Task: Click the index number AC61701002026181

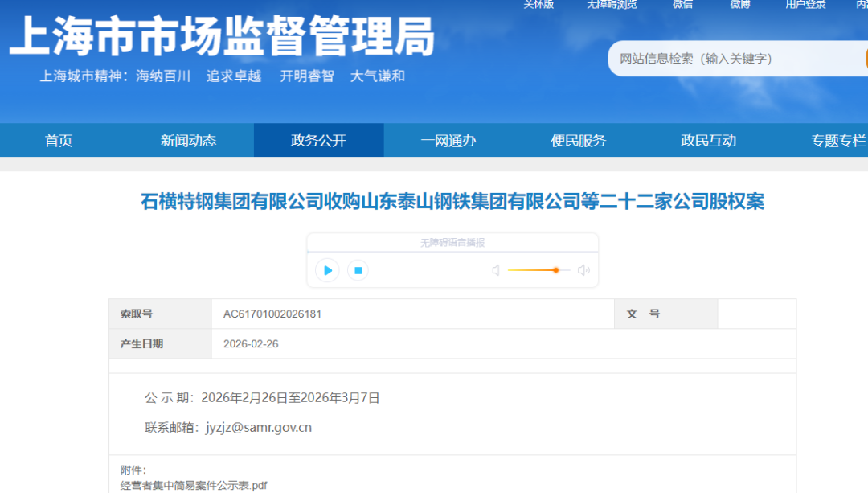Action: pos(272,314)
